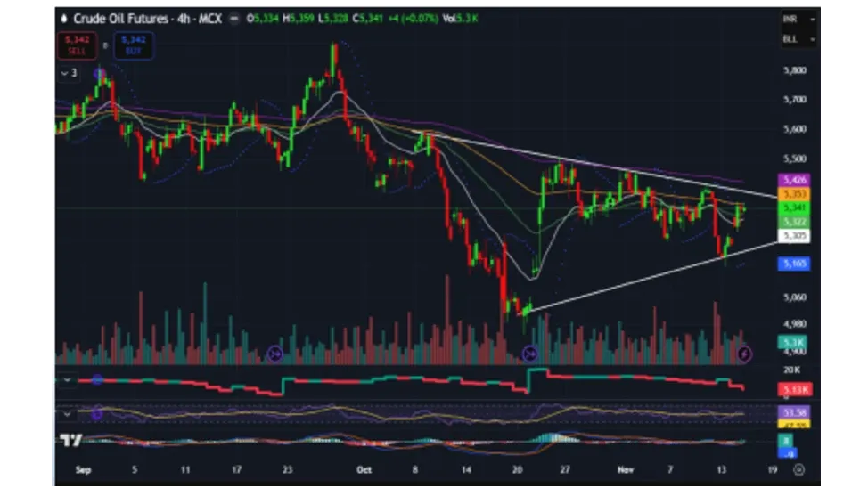
Task: Click the purple event marker near early September candles
Action: 100,73
